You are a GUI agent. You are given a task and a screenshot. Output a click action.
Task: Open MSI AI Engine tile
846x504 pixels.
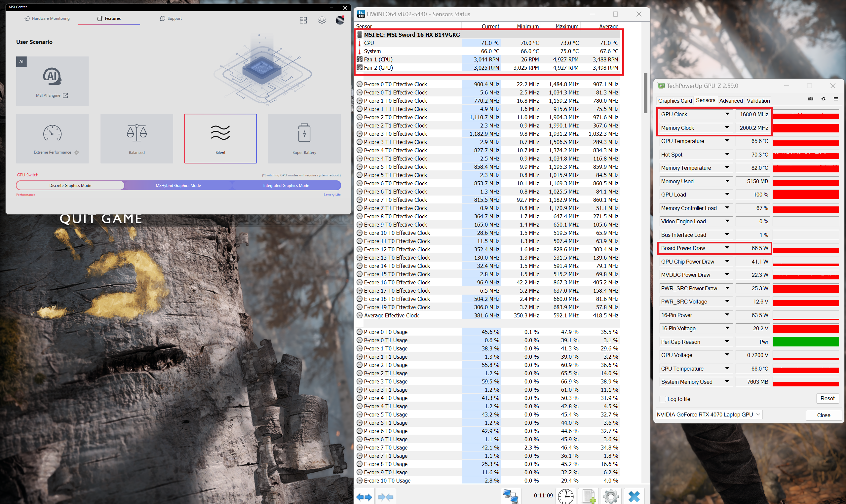pyautogui.click(x=52, y=81)
